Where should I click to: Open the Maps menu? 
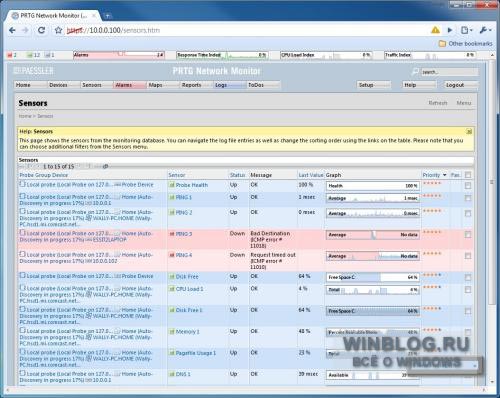pyautogui.click(x=163, y=85)
